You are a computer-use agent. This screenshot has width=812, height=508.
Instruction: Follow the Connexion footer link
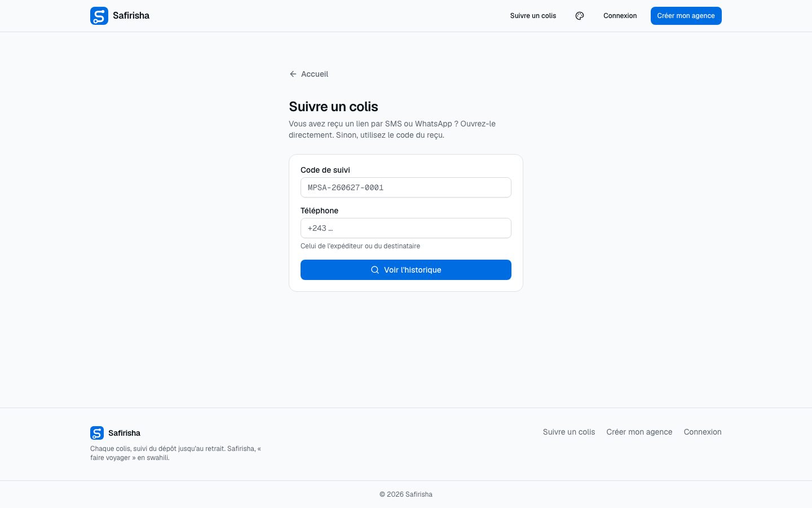pyautogui.click(x=703, y=432)
